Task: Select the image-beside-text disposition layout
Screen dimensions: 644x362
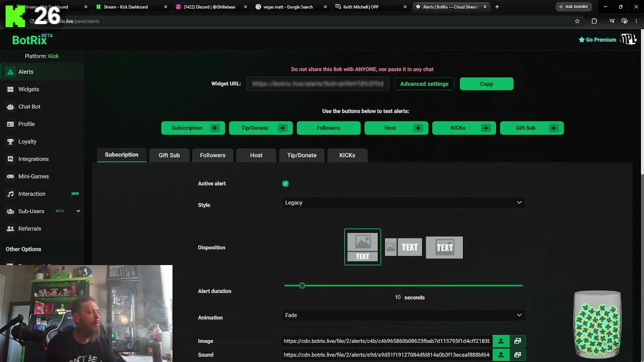Action: coord(404,247)
